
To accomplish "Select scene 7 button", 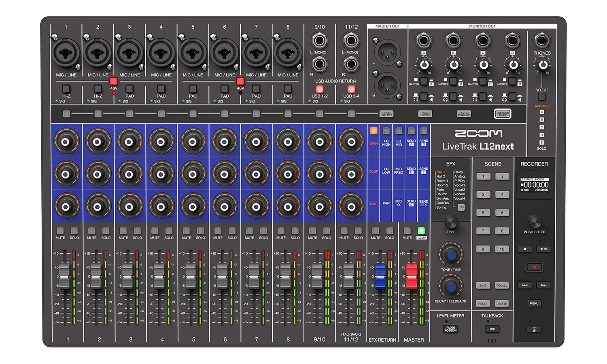I will (483, 231).
